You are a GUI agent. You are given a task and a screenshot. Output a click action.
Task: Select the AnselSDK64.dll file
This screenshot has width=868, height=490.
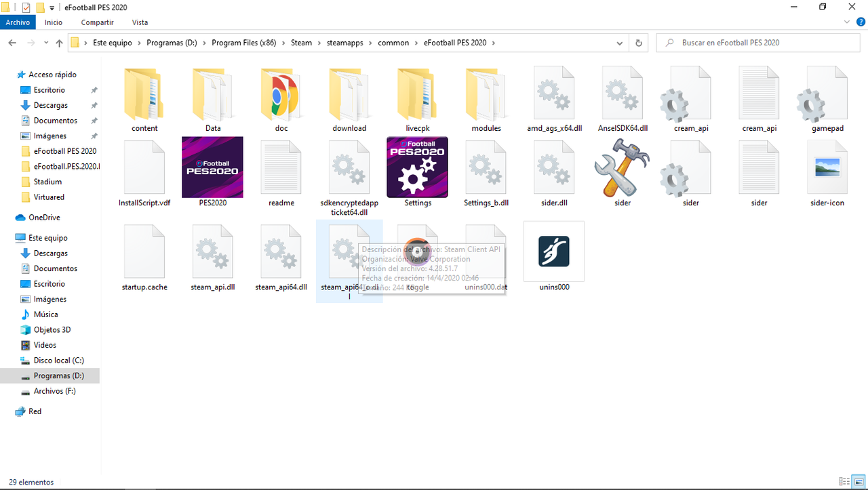[623, 100]
